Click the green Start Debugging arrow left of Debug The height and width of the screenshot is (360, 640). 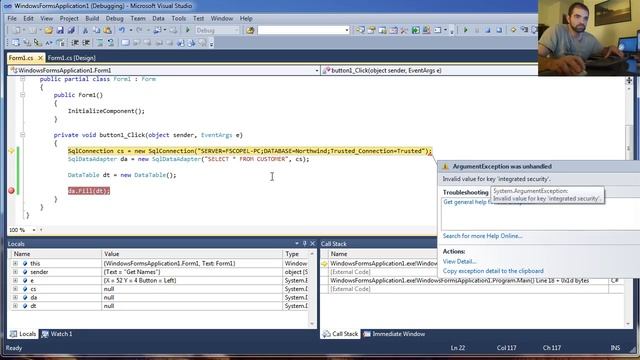188,30
